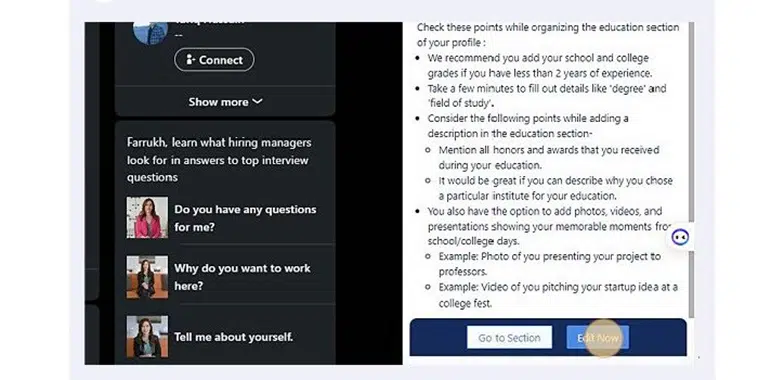Click the 'Check these points' education tips text

pos(548,35)
